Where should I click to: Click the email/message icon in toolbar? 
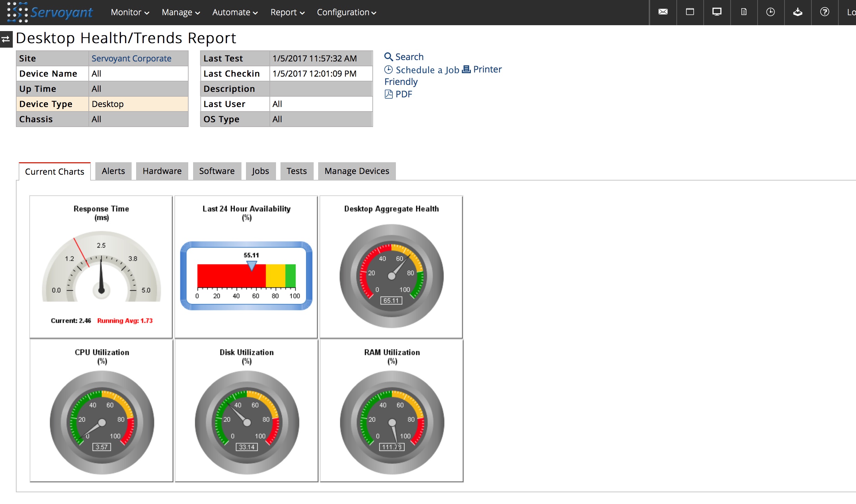coord(663,12)
